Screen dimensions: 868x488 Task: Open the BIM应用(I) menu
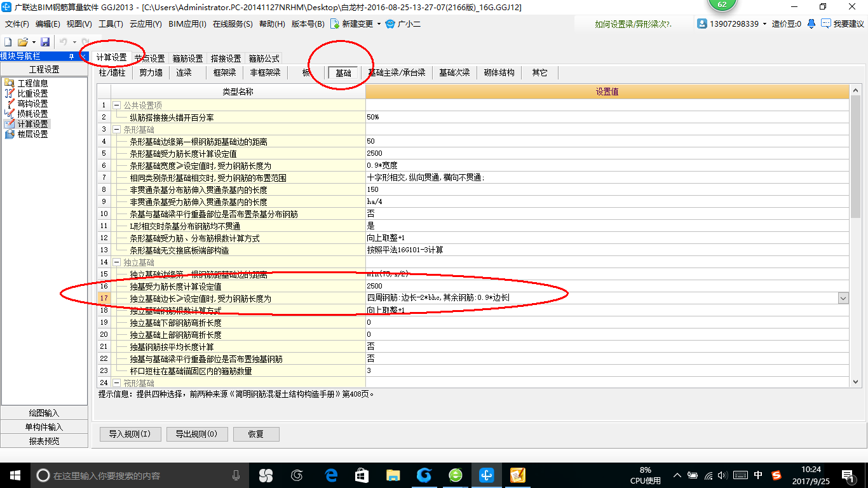pos(187,24)
